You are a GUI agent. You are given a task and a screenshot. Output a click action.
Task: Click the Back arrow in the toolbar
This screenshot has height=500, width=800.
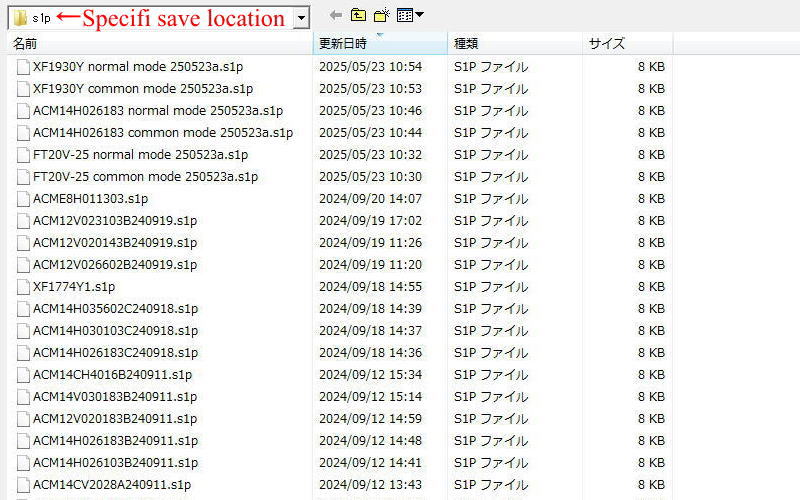[x=335, y=15]
